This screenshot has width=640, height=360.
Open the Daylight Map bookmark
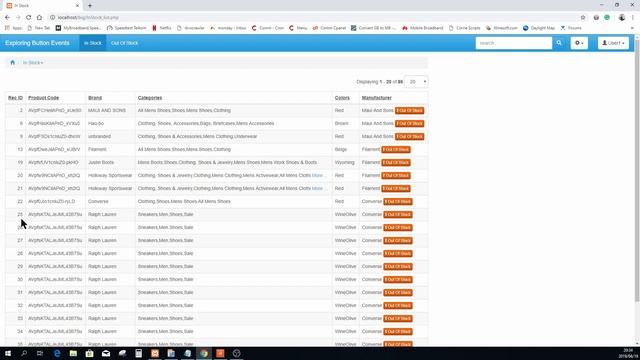pyautogui.click(x=539, y=28)
